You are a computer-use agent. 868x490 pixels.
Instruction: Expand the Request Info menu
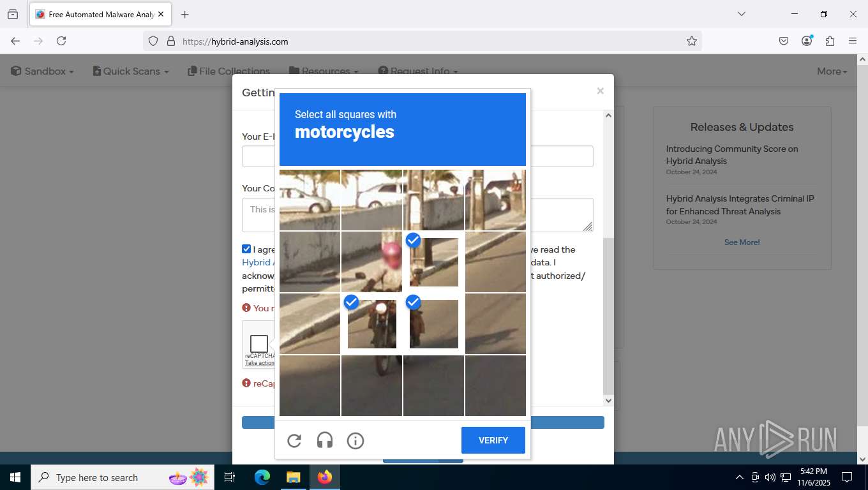click(x=418, y=71)
